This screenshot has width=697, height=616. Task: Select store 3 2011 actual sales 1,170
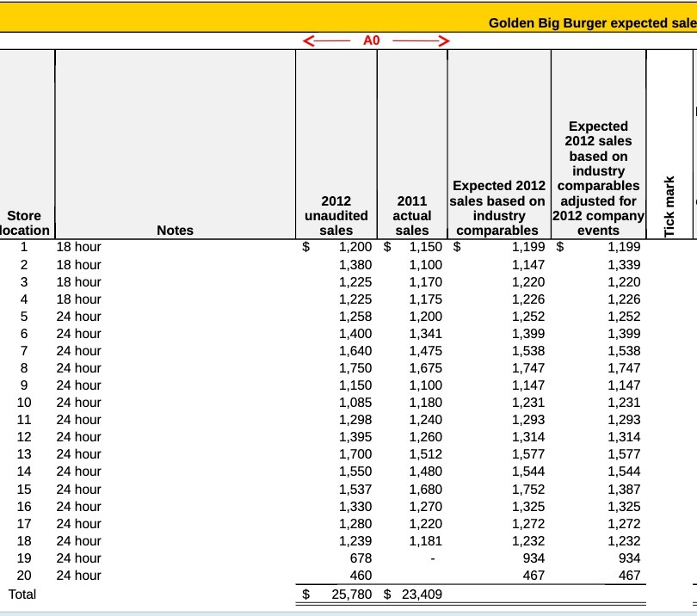[x=425, y=282]
